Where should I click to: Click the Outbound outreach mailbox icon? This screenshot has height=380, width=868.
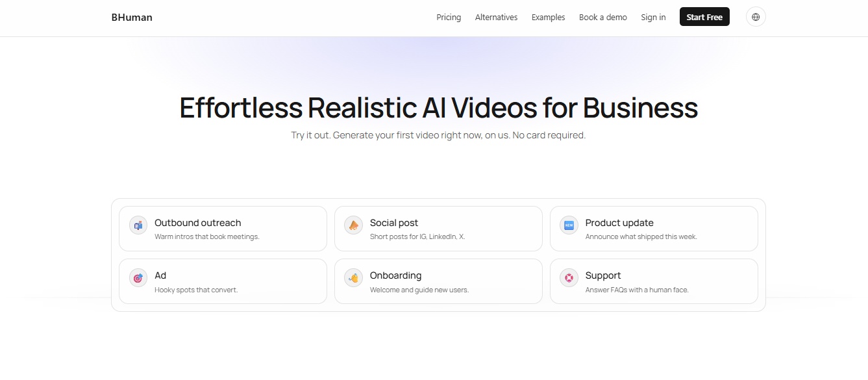click(138, 225)
